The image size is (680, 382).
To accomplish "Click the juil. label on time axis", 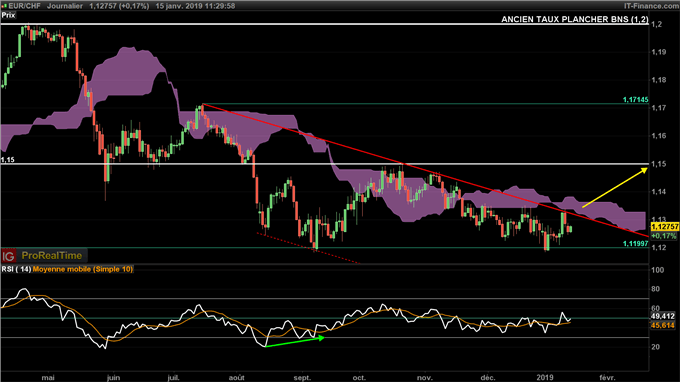I will [x=173, y=378].
